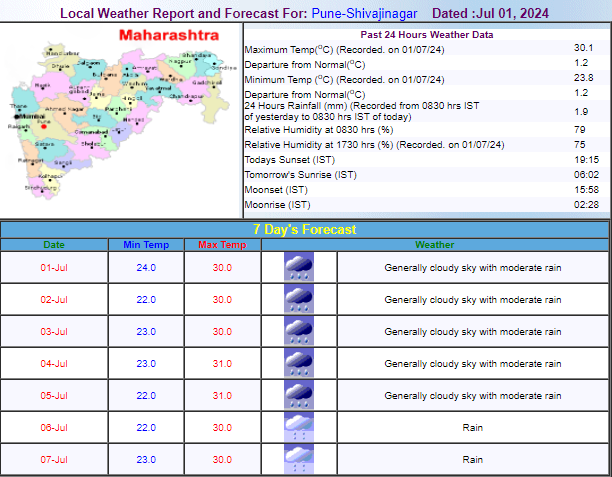612x477 pixels.
Task: Click the Maharashtra state map image
Action: point(121,121)
